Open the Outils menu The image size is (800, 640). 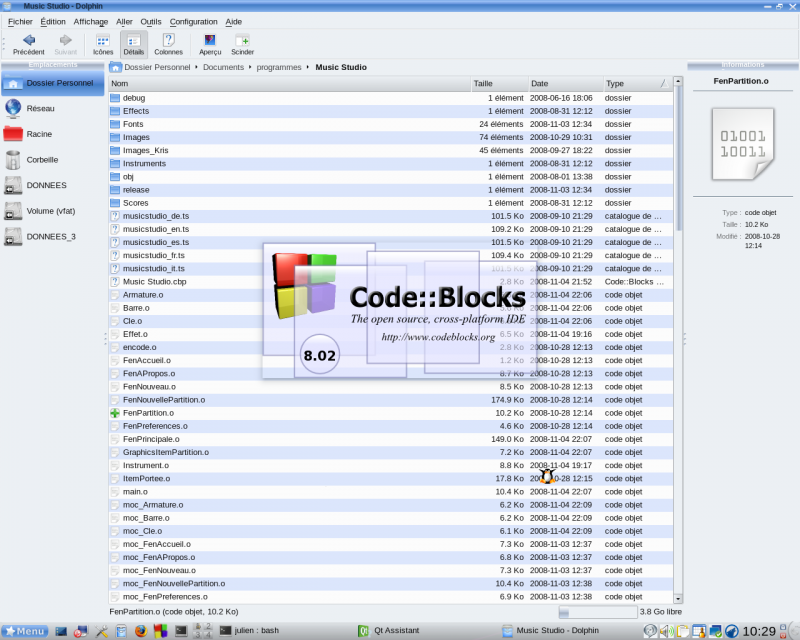(151, 21)
